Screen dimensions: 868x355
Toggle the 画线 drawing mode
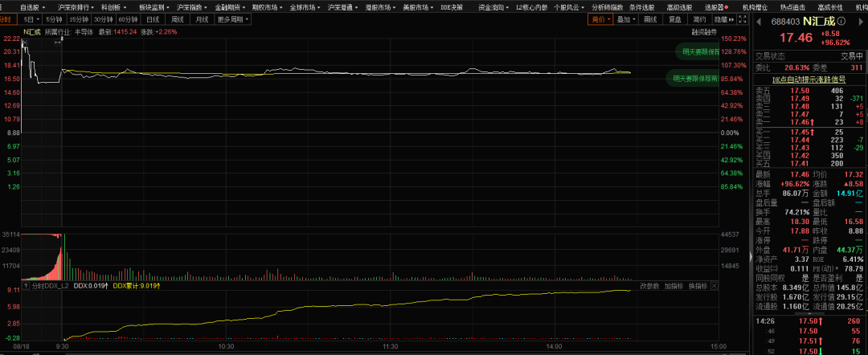650,18
